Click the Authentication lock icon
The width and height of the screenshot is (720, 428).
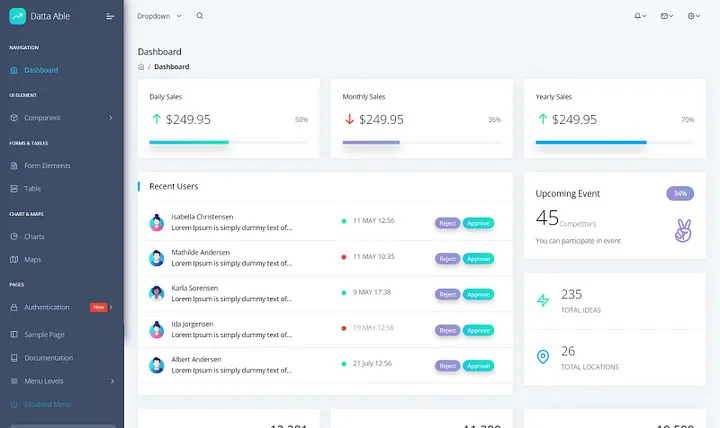pos(14,307)
